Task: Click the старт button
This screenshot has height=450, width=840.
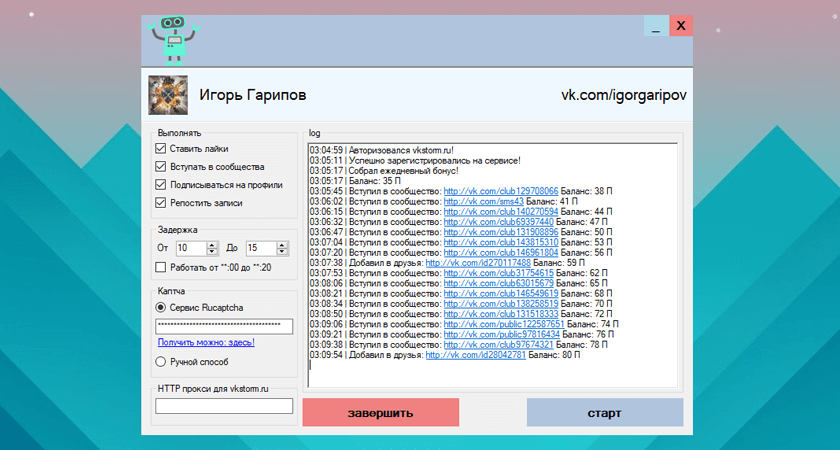Action: coord(605,412)
